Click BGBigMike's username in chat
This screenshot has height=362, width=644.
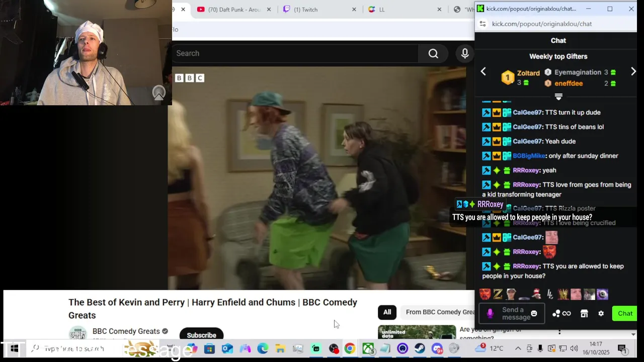coord(529,156)
